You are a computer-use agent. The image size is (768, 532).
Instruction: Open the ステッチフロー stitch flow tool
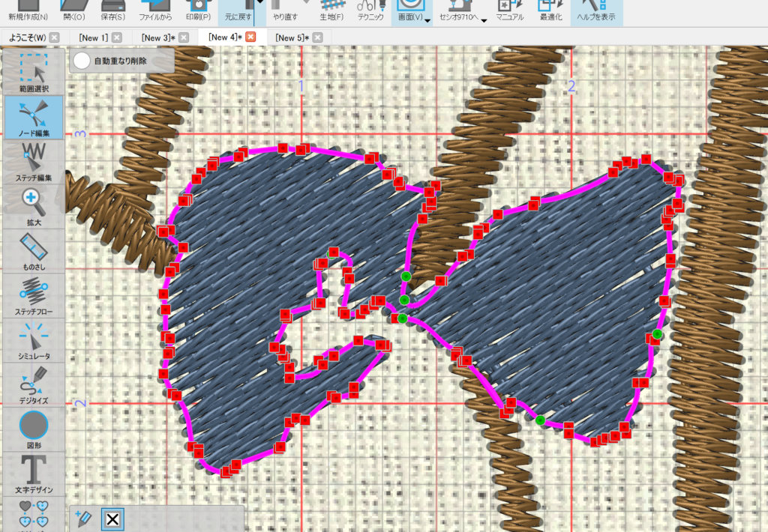click(34, 294)
